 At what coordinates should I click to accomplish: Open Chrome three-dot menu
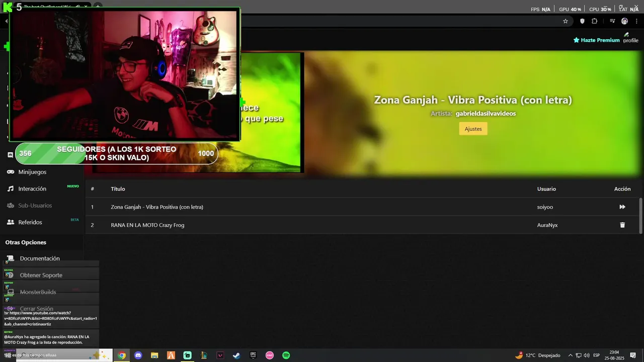point(636,21)
